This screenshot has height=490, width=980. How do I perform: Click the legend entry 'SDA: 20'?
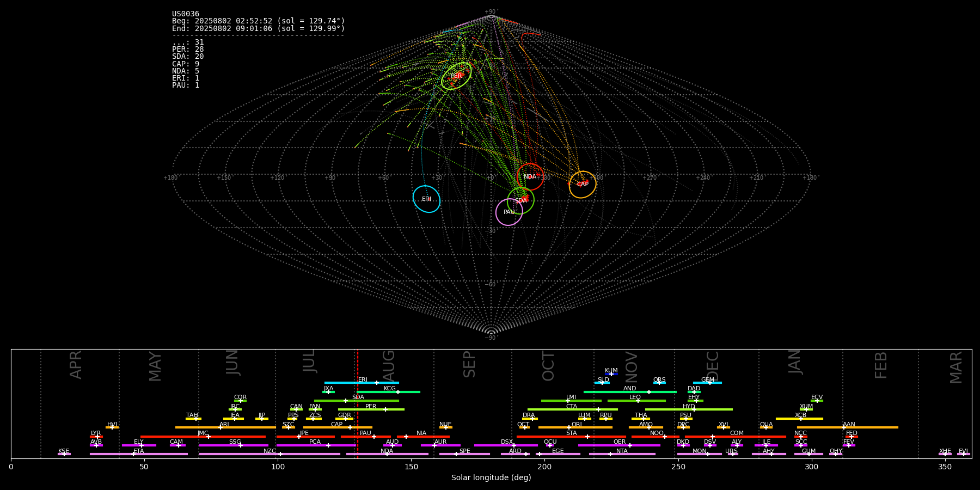(x=188, y=57)
